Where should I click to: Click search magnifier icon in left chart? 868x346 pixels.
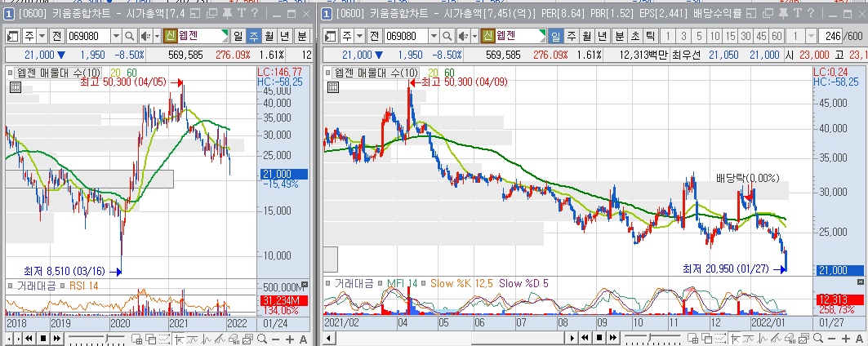(130, 37)
